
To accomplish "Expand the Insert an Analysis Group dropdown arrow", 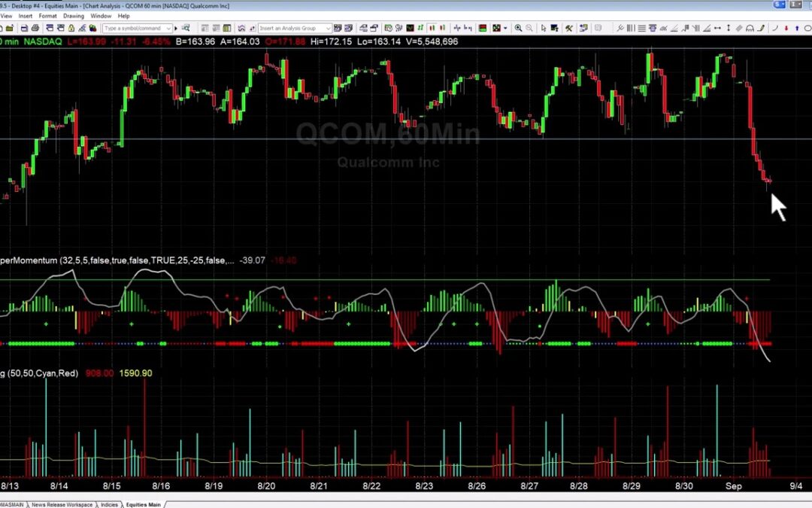I will point(329,28).
